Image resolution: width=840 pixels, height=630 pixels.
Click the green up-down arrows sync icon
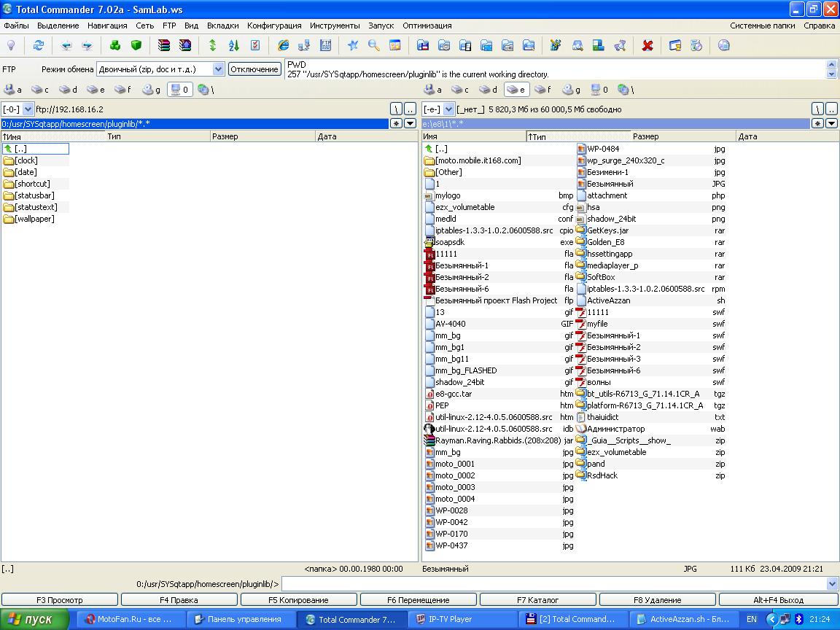click(x=213, y=45)
